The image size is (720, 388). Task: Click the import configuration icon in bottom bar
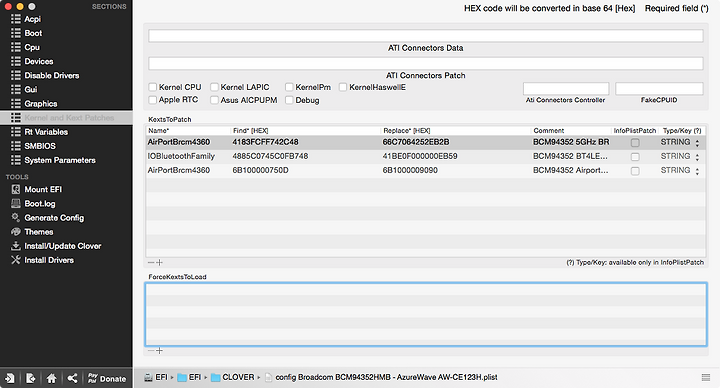pyautogui.click(x=10, y=378)
